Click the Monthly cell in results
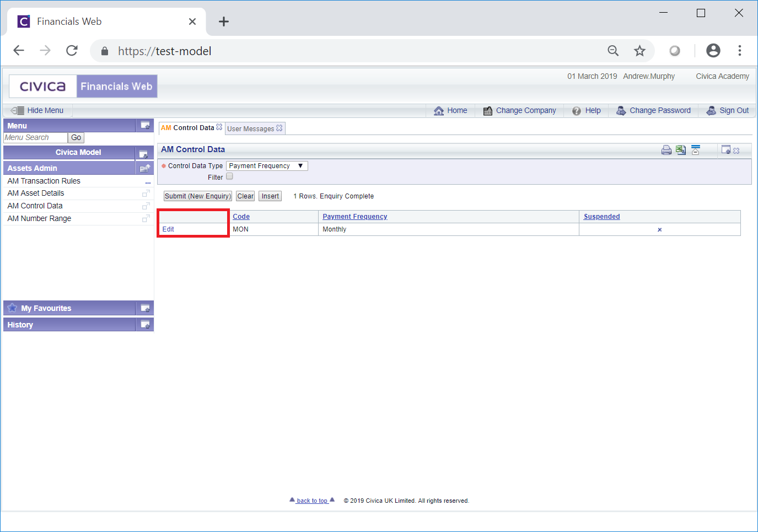Screen dimensions: 758x532 coord(448,229)
